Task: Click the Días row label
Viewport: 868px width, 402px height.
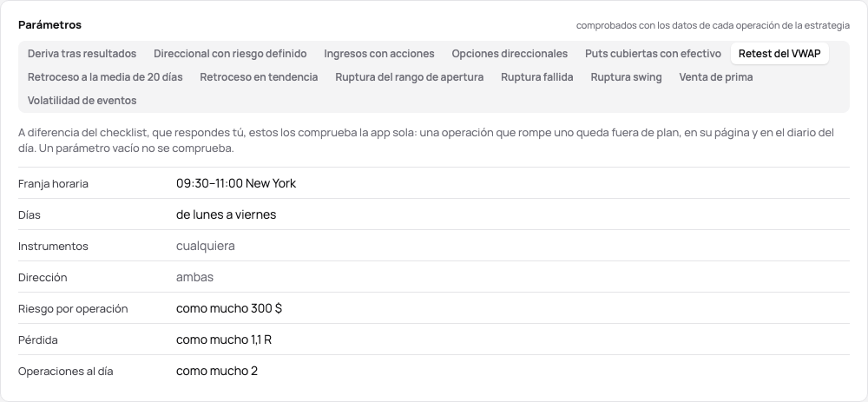Action: (30, 214)
